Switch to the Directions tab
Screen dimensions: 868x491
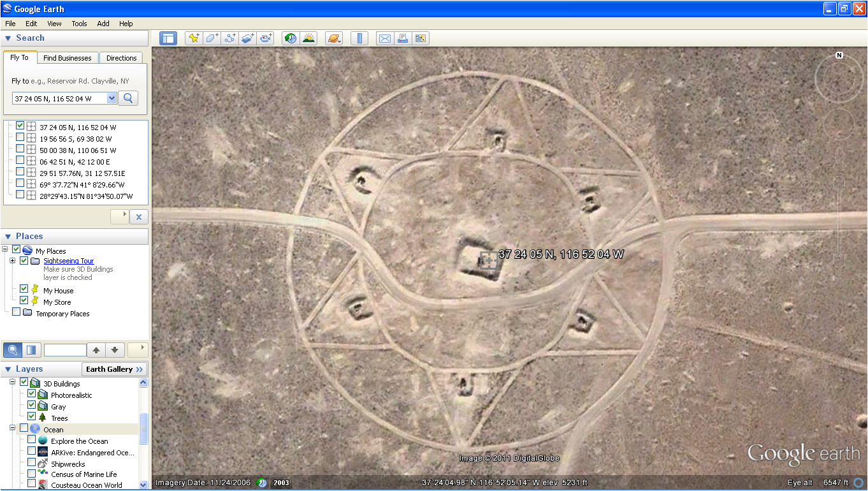[x=120, y=57]
